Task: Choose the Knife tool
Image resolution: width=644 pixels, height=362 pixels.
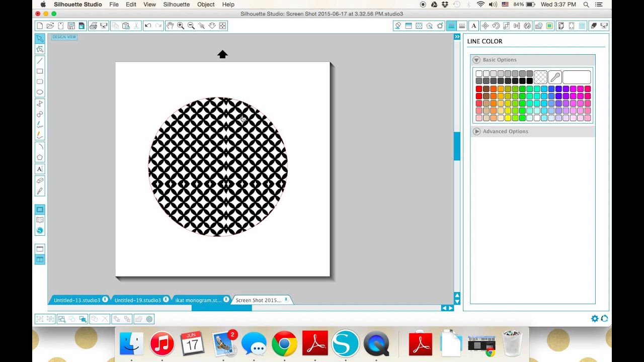Action: pos(40,191)
